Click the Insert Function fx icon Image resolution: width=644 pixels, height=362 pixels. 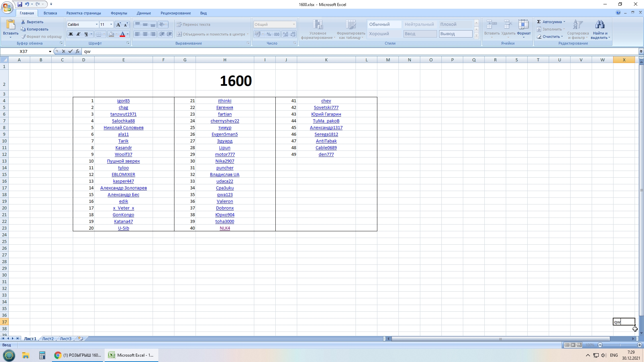[77, 51]
